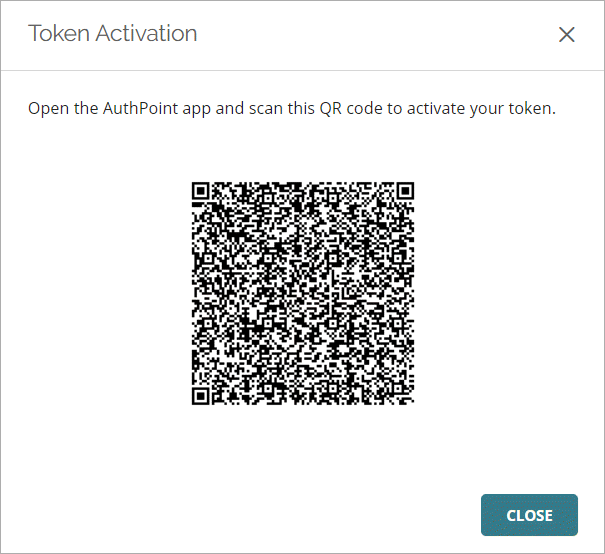Select the bottom-left QR finder square
The width and height of the screenshot is (605, 554).
200,397
